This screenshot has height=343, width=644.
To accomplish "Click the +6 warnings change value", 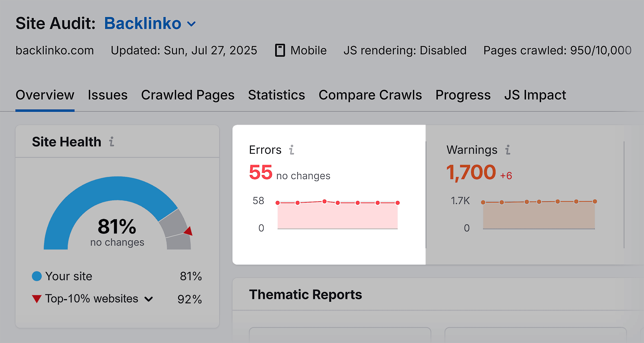I will click(x=506, y=176).
